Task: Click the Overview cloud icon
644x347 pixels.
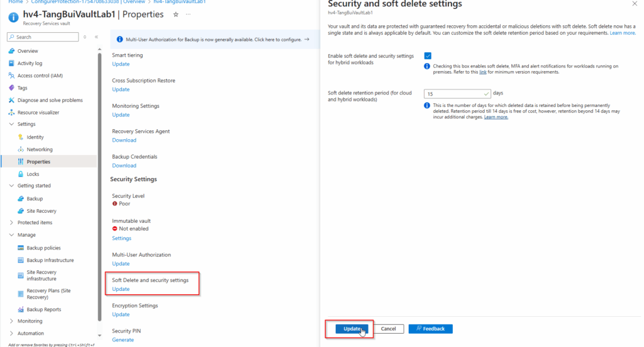Action: pyautogui.click(x=11, y=51)
